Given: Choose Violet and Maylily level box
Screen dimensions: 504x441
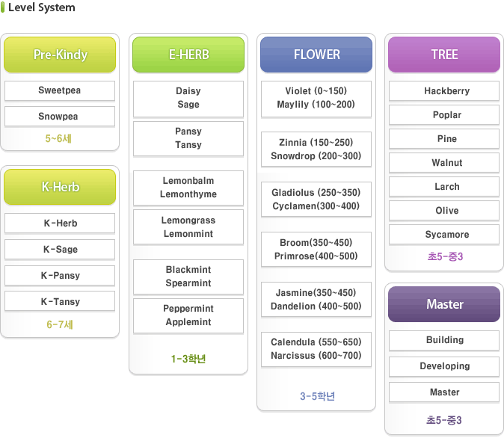Looking at the screenshot, I should point(316,98).
